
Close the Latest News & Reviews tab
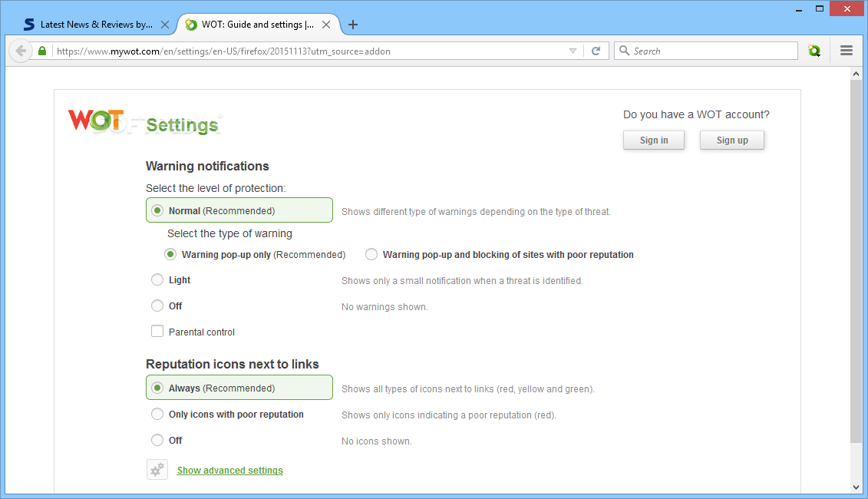164,25
